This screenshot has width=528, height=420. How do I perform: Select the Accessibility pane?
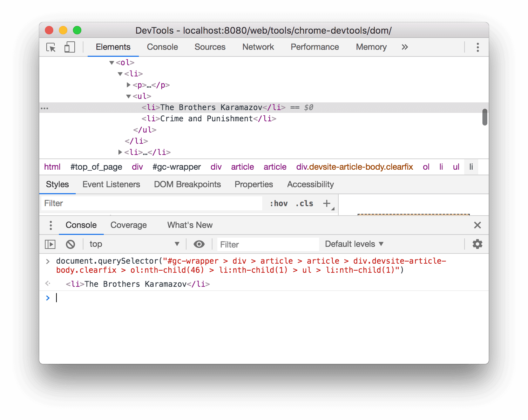click(x=310, y=184)
